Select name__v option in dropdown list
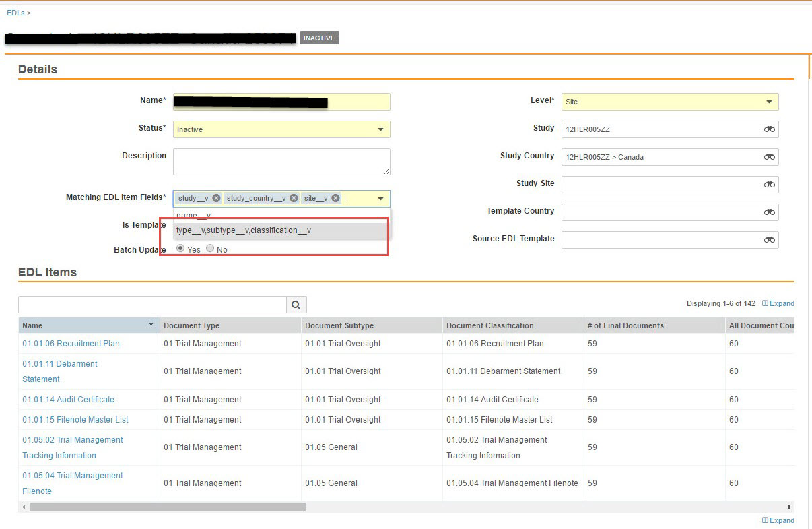 (x=194, y=216)
